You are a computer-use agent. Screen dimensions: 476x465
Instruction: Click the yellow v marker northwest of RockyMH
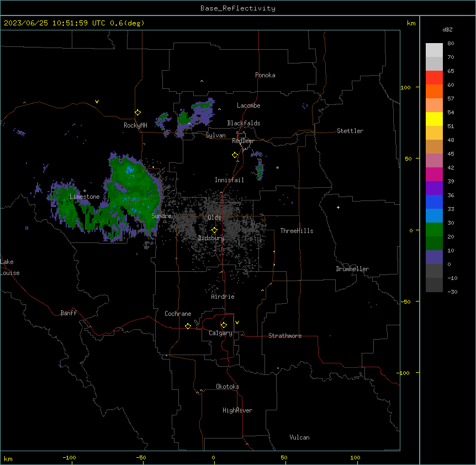[x=97, y=102]
